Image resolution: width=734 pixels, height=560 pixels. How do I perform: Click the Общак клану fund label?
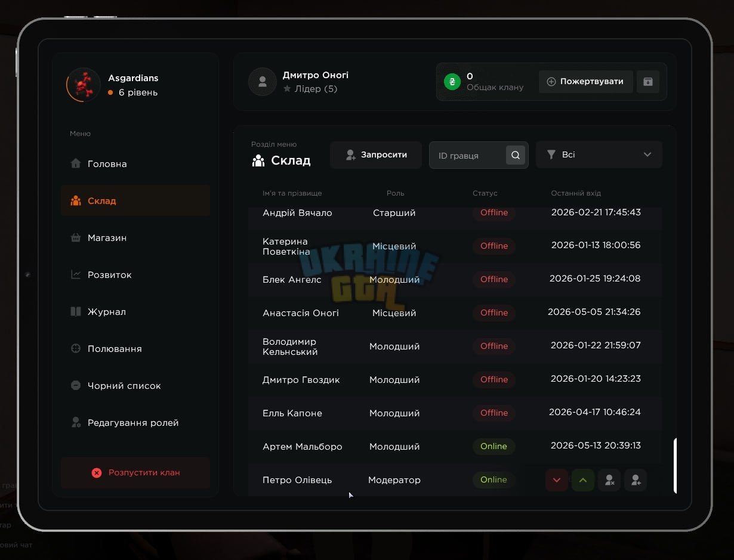point(495,87)
